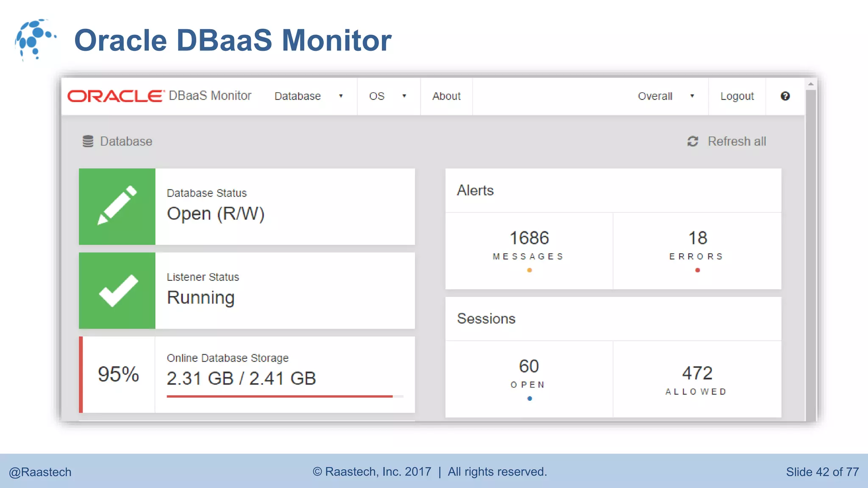Screen dimensions: 868x488
Task: Click the blue dot under Open sessions
Action: pos(529,399)
